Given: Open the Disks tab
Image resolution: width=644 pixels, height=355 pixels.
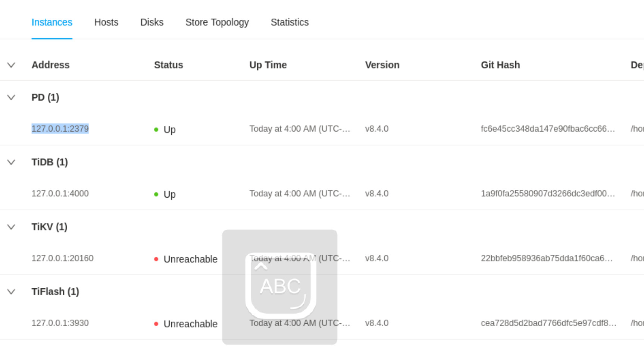Looking at the screenshot, I should pyautogui.click(x=151, y=22).
